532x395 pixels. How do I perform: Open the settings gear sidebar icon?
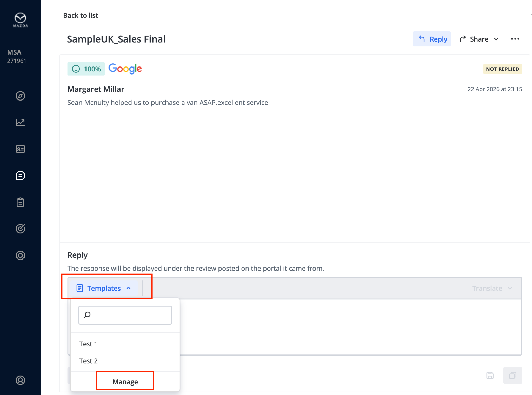tap(20, 255)
